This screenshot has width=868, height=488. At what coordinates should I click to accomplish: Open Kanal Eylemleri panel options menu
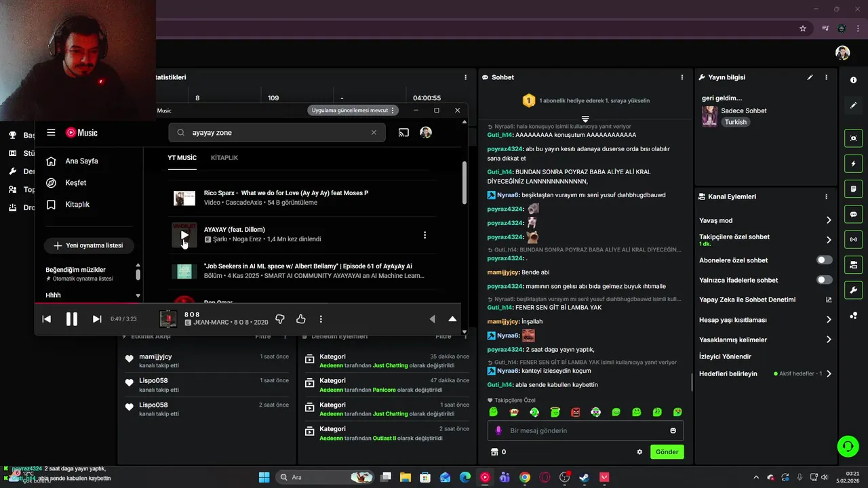[826, 197]
